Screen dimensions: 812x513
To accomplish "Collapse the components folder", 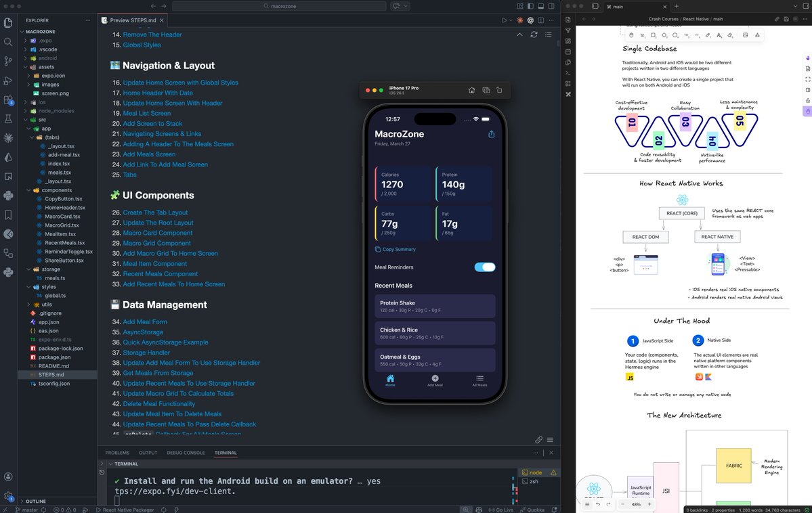I will 57,190.
